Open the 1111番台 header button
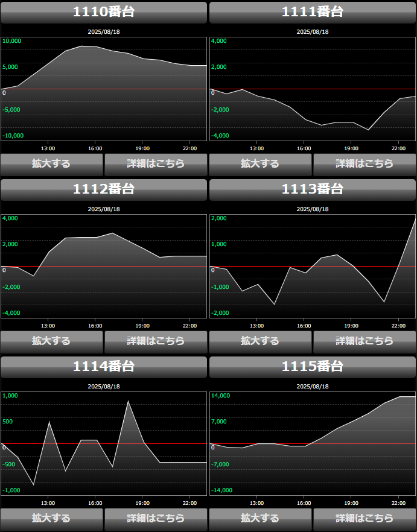The height and width of the screenshot is (532, 417). [x=313, y=13]
